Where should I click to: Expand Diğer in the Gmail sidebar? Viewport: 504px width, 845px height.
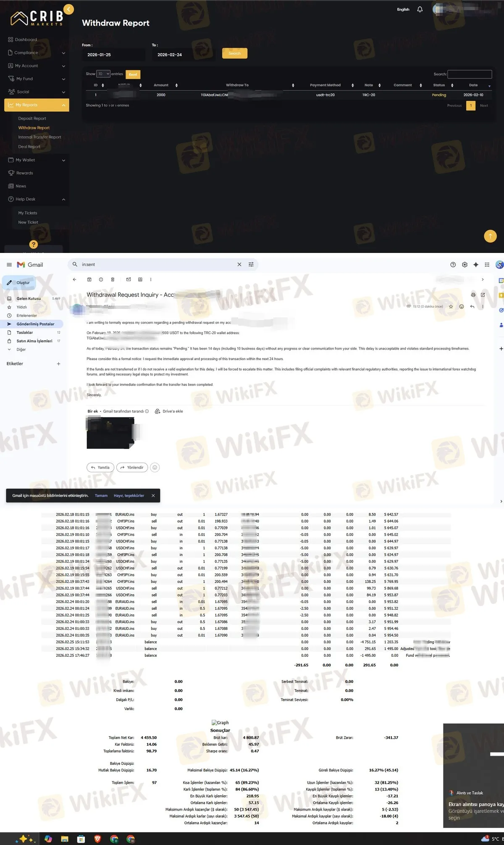(x=21, y=350)
